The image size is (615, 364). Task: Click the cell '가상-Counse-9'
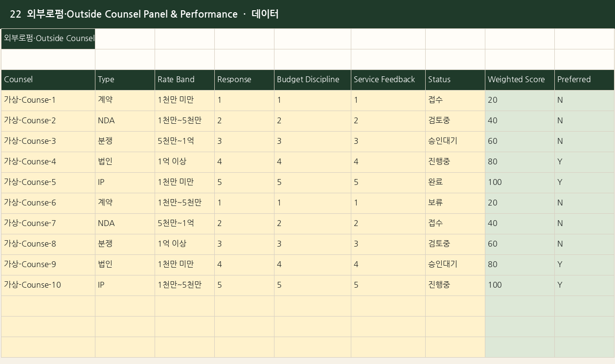coord(48,265)
